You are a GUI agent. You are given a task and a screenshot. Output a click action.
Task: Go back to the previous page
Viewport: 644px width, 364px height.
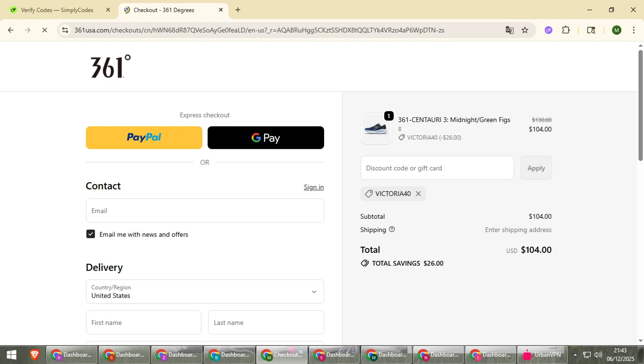11,30
